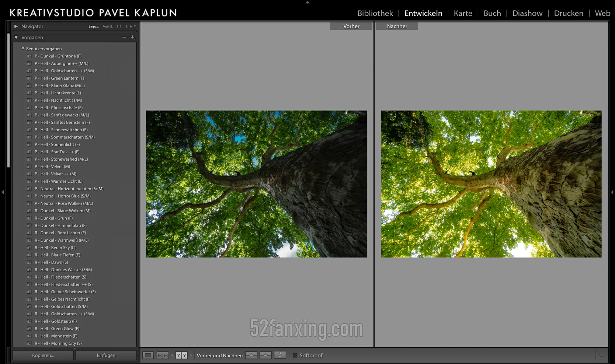Open the dropdown arrow next to Y|Y view
The height and width of the screenshot is (364, 615).
[x=191, y=356]
